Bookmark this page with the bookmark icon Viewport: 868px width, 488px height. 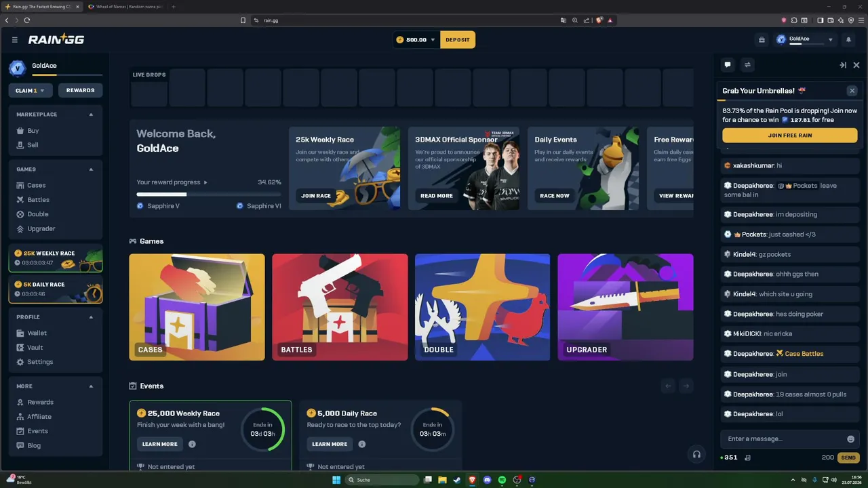(243, 20)
